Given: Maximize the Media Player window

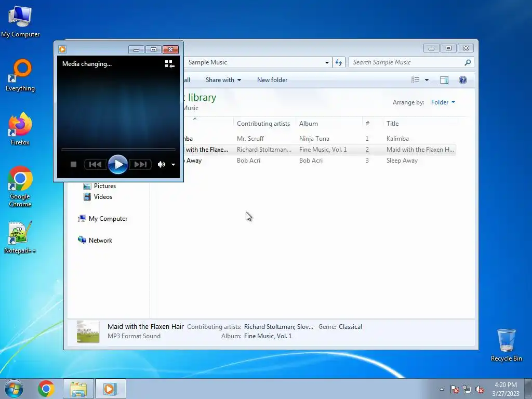Looking at the screenshot, I should coord(153,50).
